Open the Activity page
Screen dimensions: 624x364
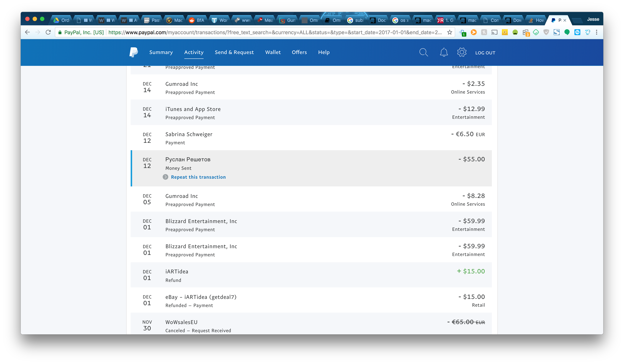[194, 52]
